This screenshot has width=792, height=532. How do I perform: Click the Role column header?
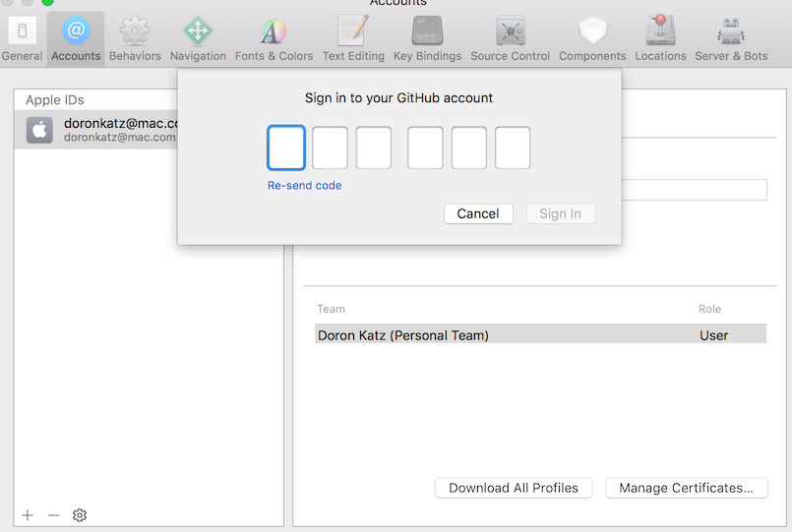click(x=709, y=309)
